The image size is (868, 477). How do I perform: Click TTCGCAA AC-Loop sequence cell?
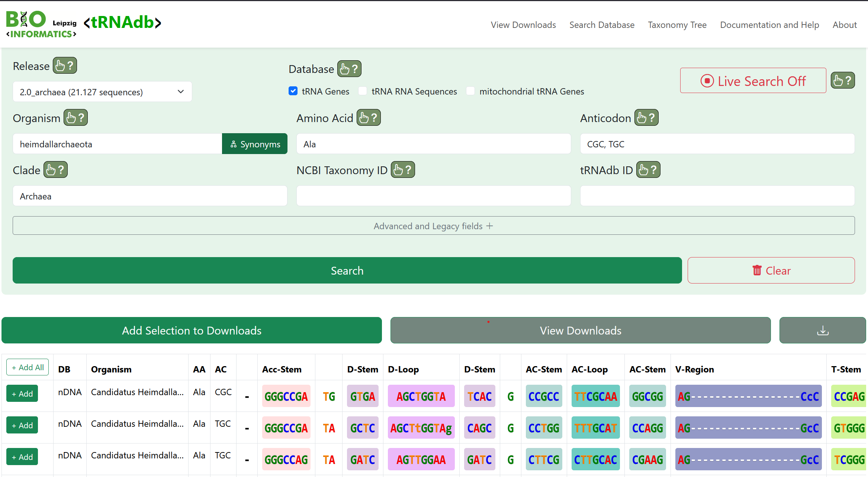click(595, 396)
